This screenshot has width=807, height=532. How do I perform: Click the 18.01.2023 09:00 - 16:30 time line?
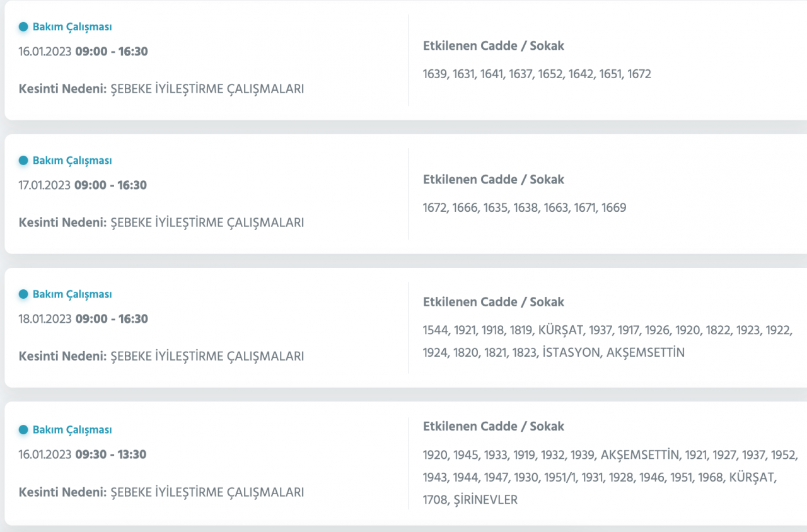click(83, 319)
